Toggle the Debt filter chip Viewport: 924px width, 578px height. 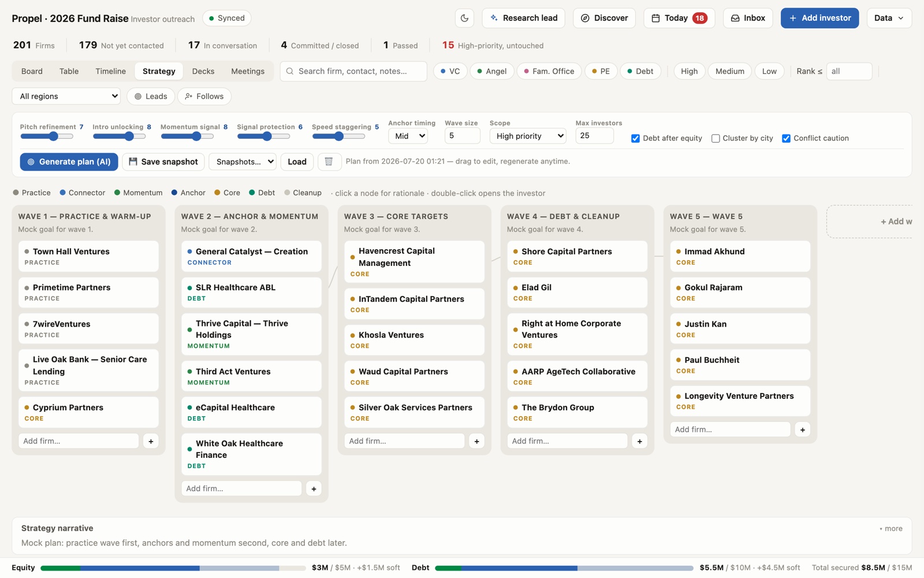tap(640, 71)
